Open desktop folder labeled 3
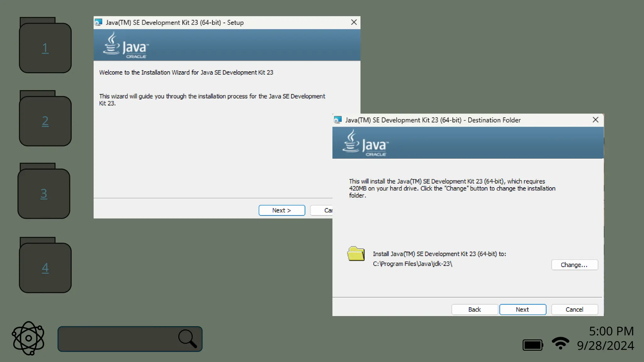Screen dimensions: 644x362 [x=44, y=191]
